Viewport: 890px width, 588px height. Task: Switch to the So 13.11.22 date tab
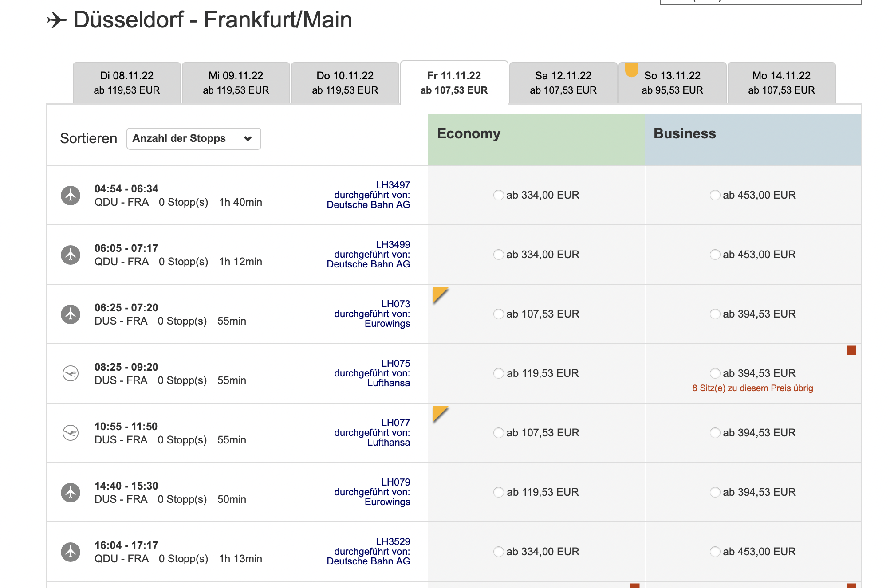[x=672, y=83]
